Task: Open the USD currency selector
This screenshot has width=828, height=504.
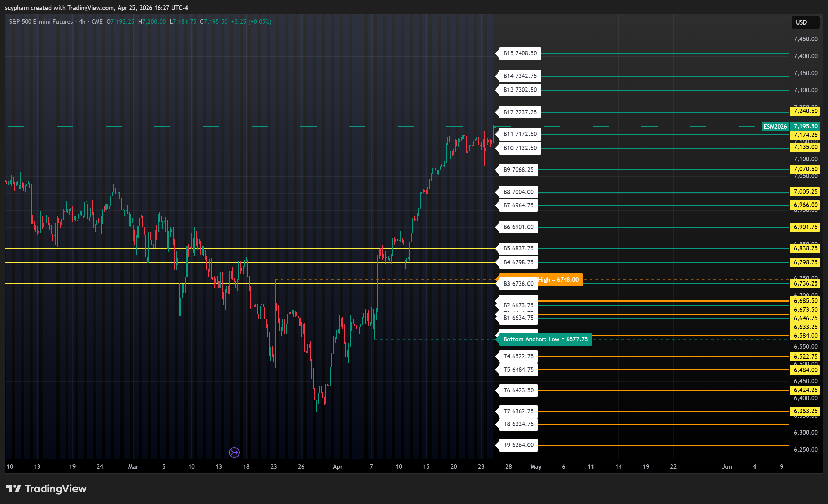Action: [x=805, y=22]
